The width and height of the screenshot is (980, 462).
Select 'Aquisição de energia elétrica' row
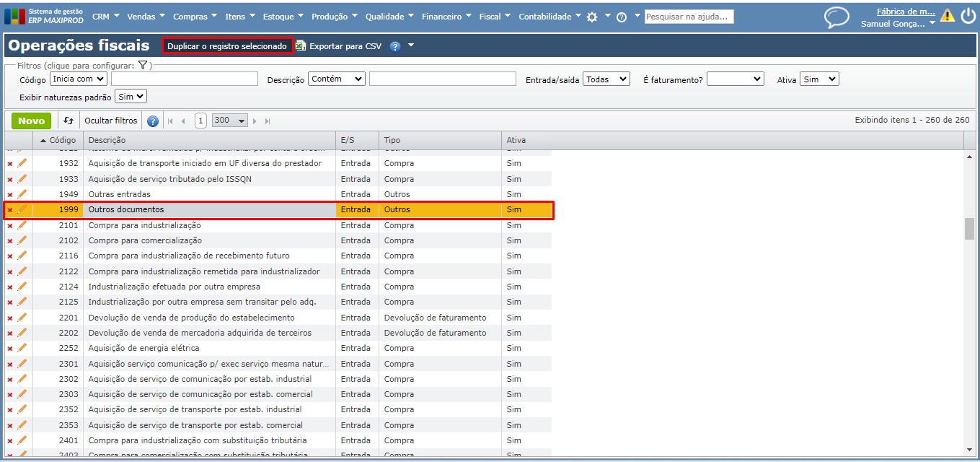point(278,349)
